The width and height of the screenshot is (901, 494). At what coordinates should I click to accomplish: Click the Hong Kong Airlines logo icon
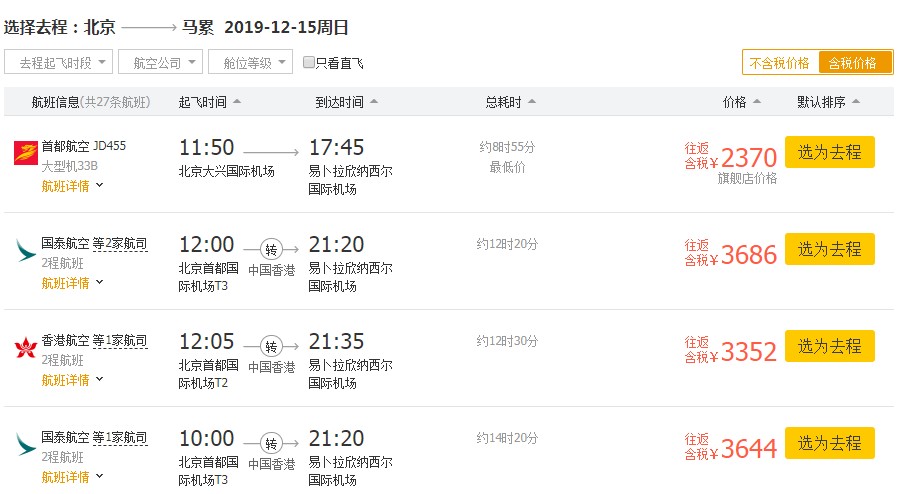(x=25, y=349)
